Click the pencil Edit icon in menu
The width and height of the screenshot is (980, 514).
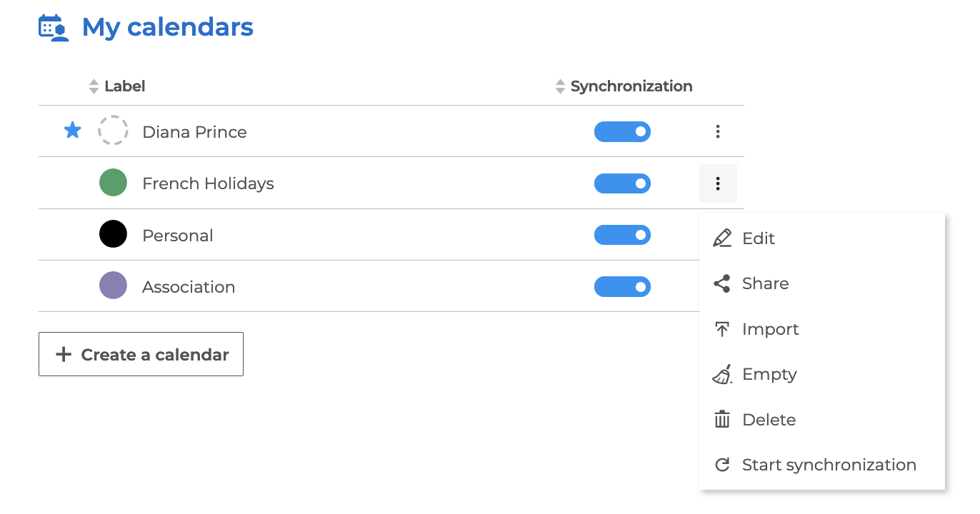pos(722,238)
